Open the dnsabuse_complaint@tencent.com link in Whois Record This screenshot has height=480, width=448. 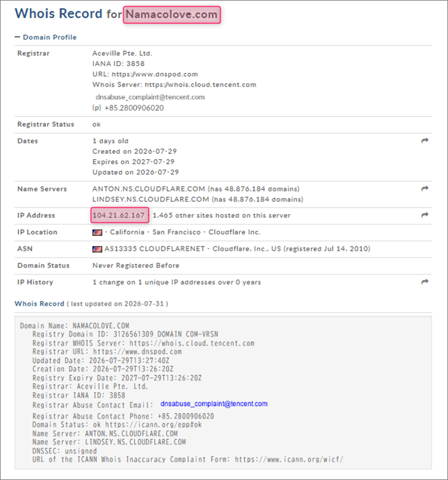coord(214,404)
